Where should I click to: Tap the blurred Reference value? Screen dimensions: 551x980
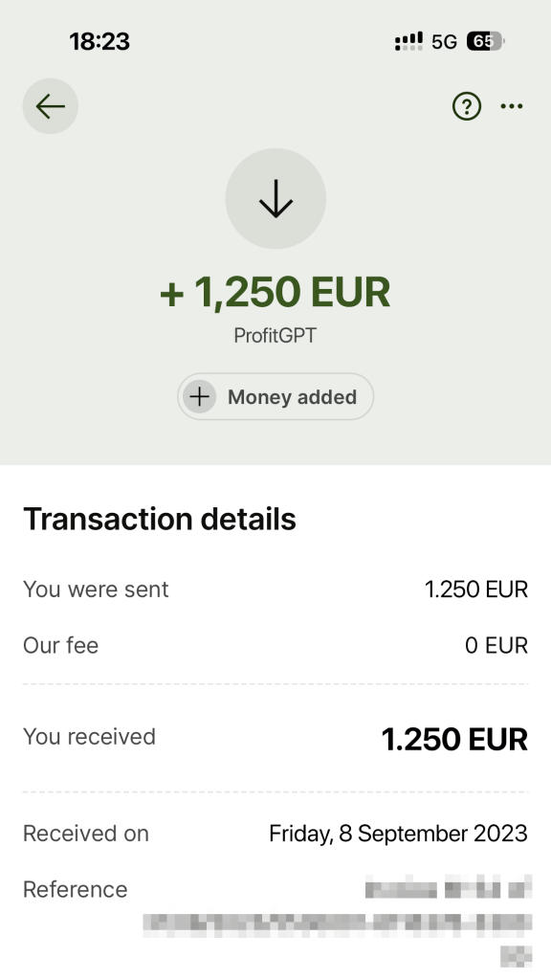338,920
